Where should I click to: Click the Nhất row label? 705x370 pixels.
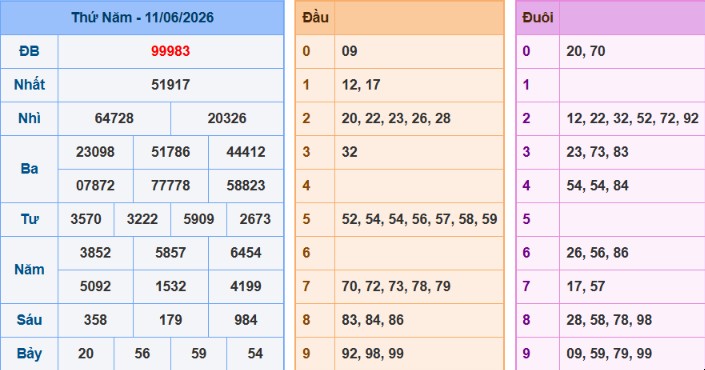click(29, 85)
